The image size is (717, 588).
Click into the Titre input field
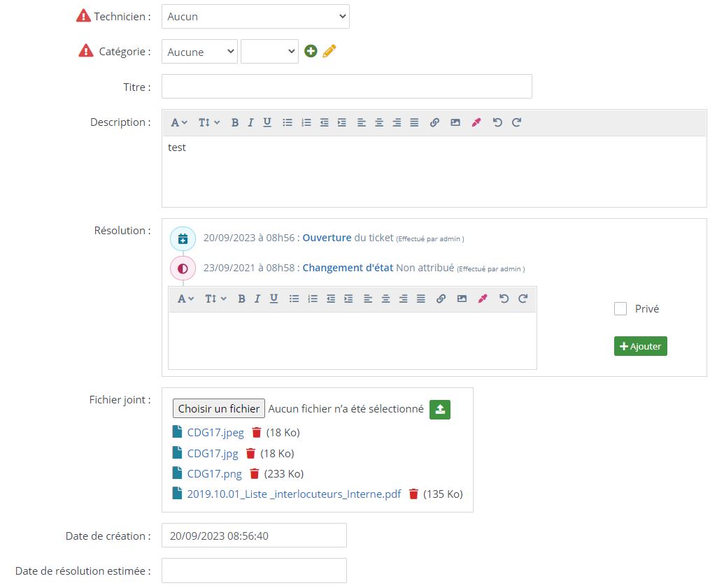tap(347, 87)
